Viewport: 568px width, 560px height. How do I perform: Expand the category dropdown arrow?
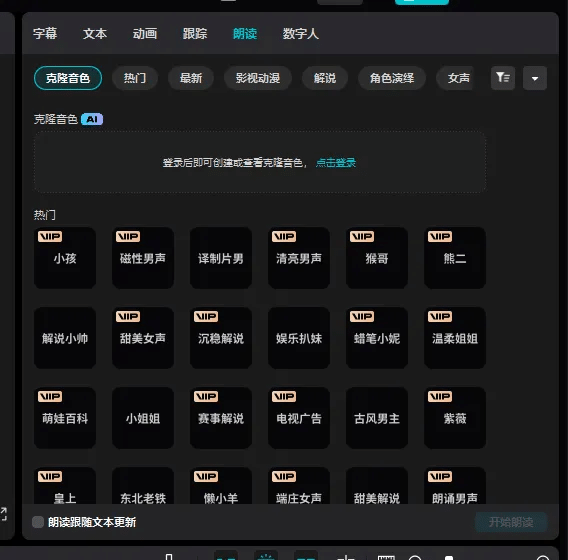(535, 78)
